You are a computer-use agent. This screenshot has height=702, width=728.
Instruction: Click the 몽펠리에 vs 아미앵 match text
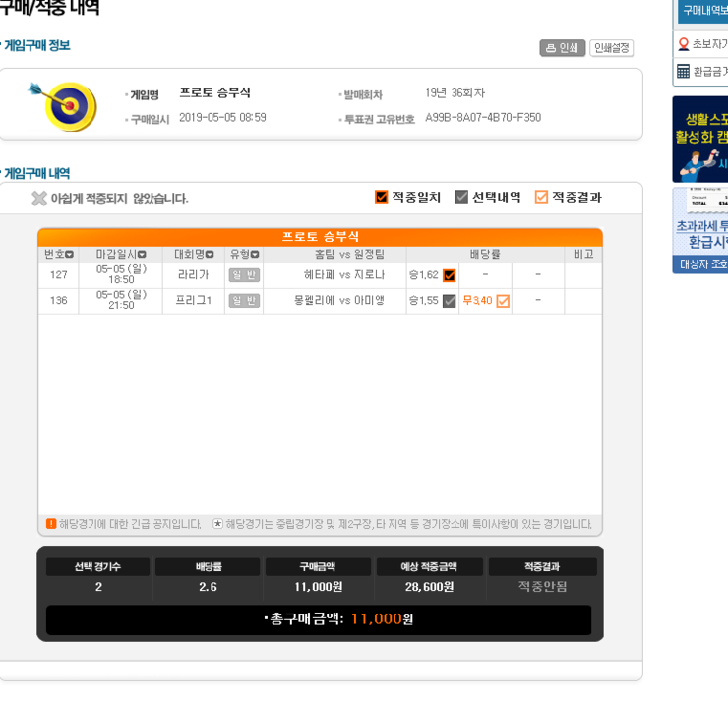[x=339, y=301]
